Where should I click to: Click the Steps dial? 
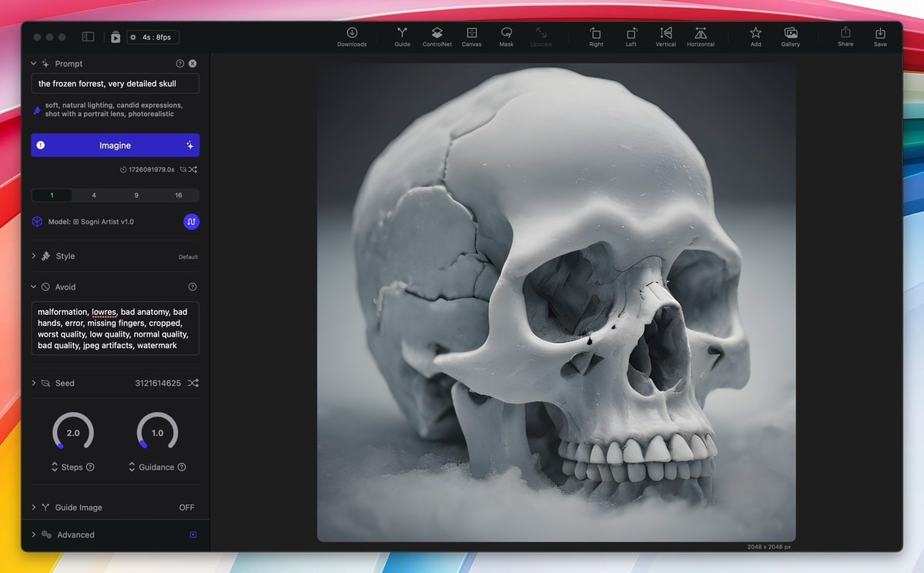pyautogui.click(x=73, y=432)
